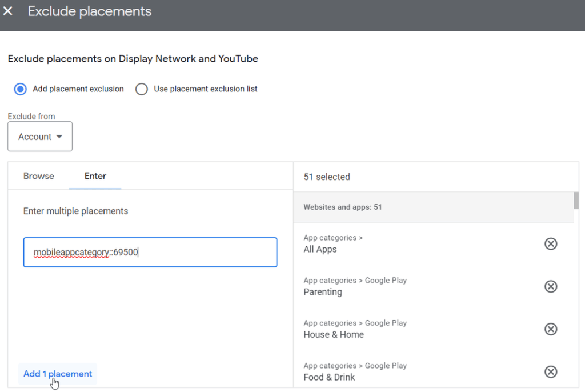Click Enter multiple placements label
Screen dimensions: 585x392
tap(76, 211)
